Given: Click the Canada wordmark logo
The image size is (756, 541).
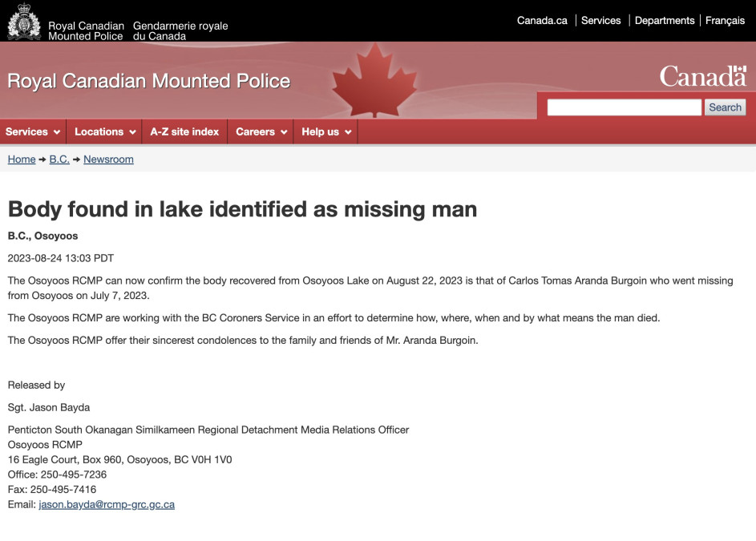Looking at the screenshot, I should [703, 77].
